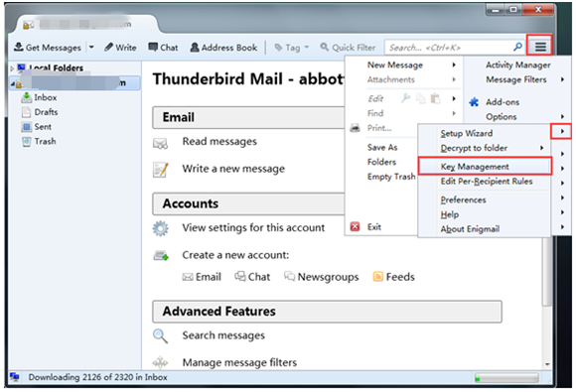
Task: Expand the Local Folders tree
Action: 12,68
